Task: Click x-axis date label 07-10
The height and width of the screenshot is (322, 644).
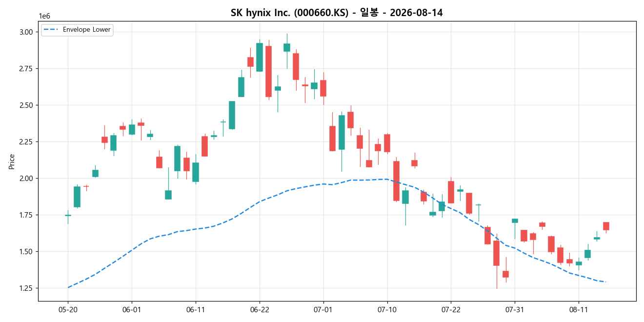Action: pos(387,309)
